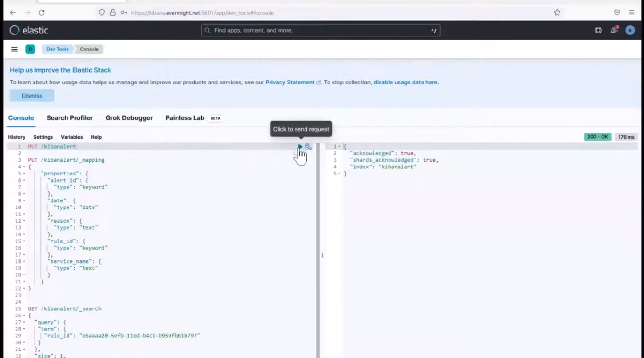
Task: Toggle the main navigation hamburger menu
Action: click(x=15, y=49)
